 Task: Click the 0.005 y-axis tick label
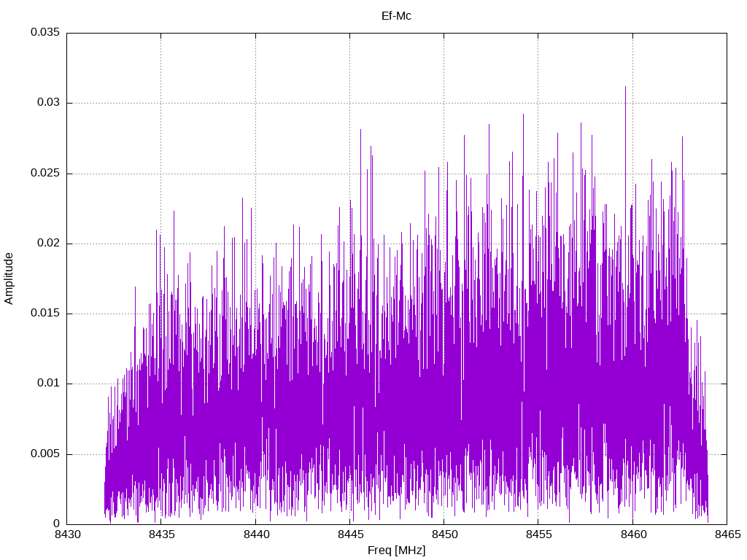45,454
